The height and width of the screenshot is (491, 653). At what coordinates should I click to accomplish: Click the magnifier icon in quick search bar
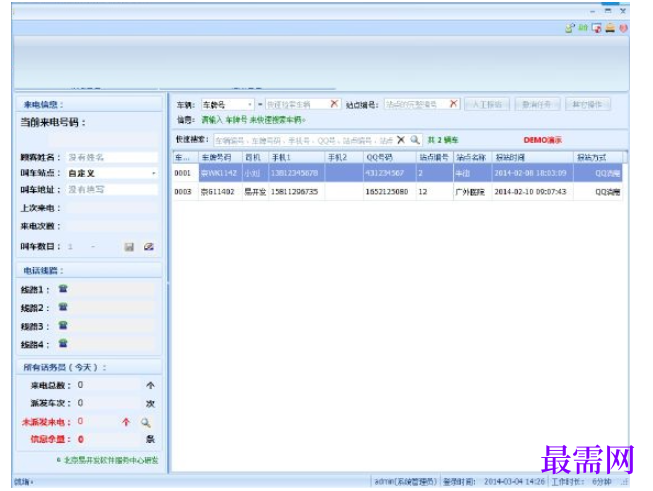(x=414, y=140)
